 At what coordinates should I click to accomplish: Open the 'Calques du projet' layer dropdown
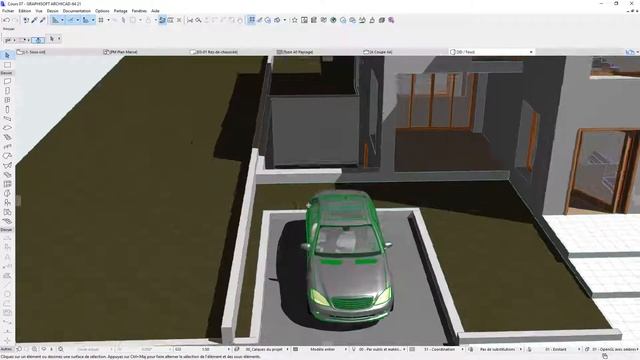pyautogui.click(x=265, y=349)
